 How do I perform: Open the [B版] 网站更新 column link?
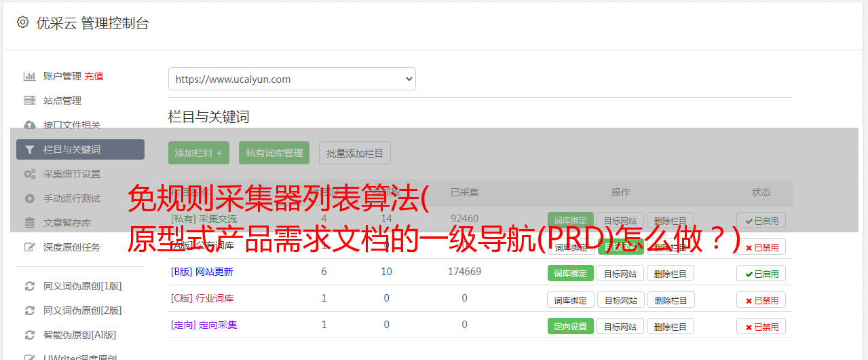click(x=202, y=272)
